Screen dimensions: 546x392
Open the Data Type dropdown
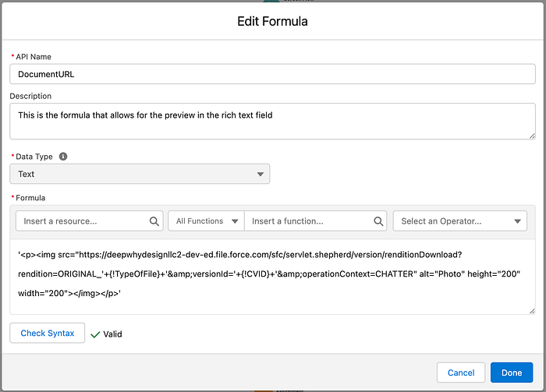click(x=140, y=175)
